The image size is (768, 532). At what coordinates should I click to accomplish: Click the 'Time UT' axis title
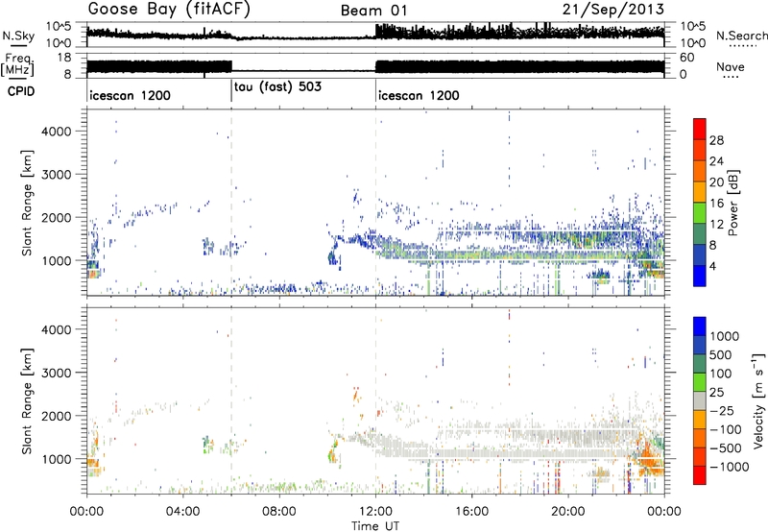pyautogui.click(x=375, y=526)
